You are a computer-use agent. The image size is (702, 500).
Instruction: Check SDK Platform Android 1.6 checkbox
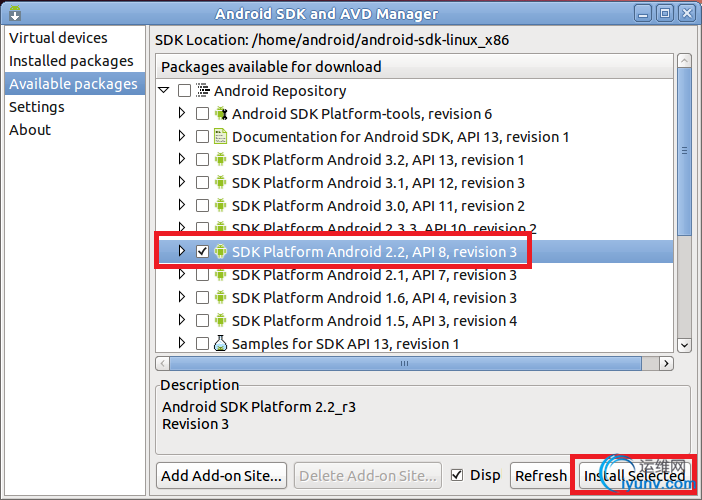pos(202,298)
